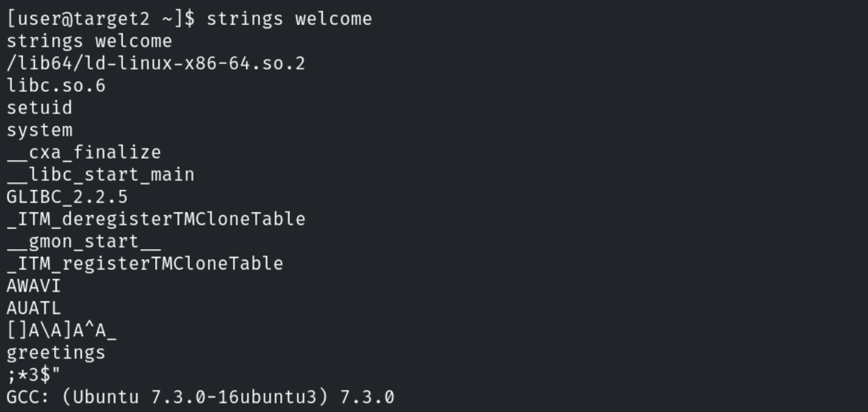Screen dimensions: 868x412
Task: Click the 'GCC:' label on last line
Action: pos(29,397)
